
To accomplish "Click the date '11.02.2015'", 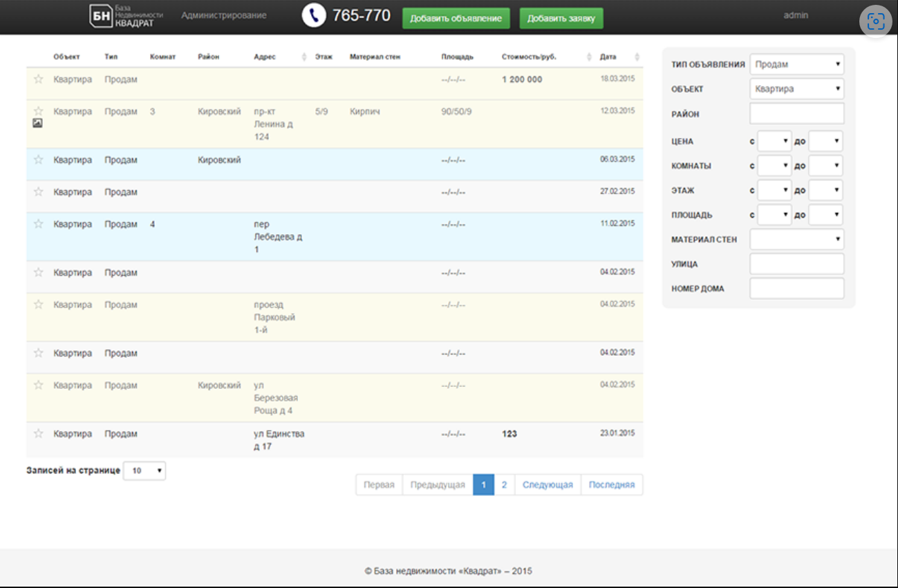I will coord(617,223).
